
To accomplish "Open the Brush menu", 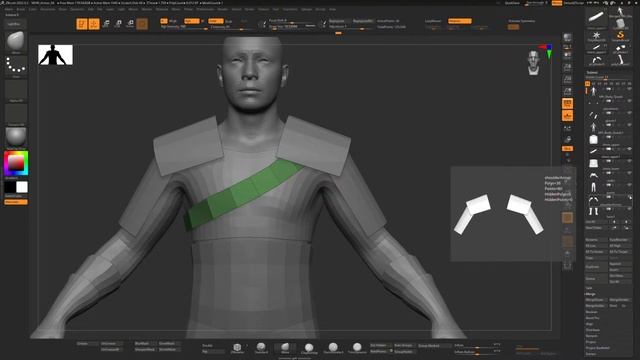I will pyautogui.click(x=20, y=9).
